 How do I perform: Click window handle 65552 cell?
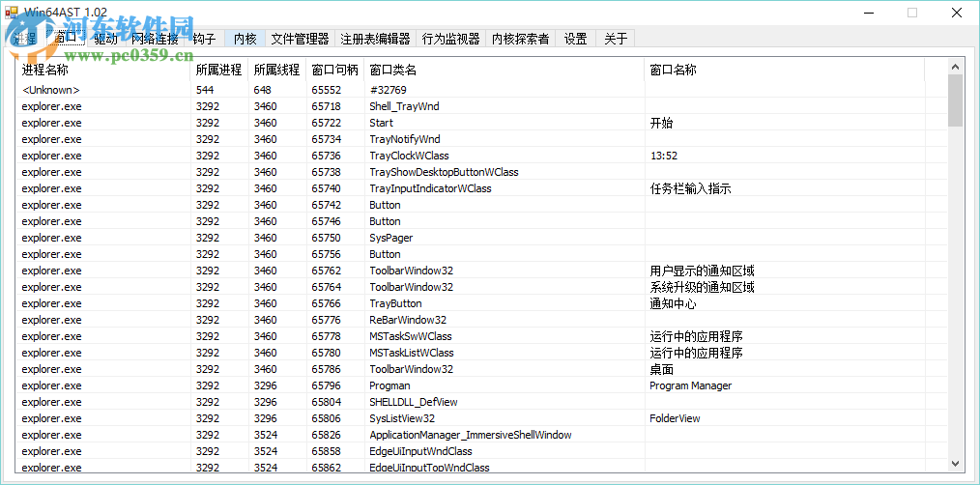pyautogui.click(x=327, y=90)
